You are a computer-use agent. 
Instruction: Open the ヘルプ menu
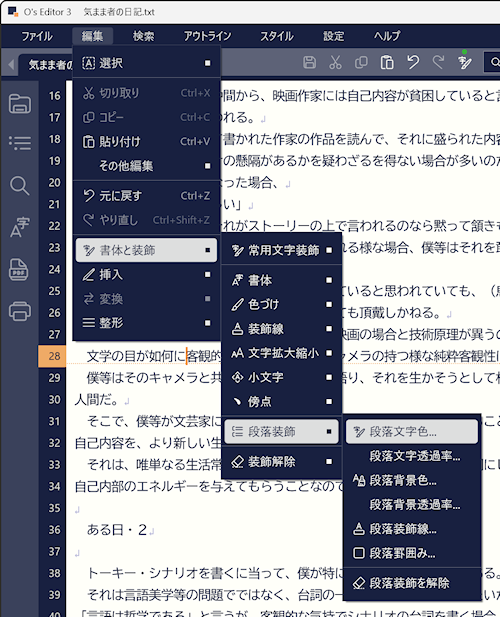(387, 36)
